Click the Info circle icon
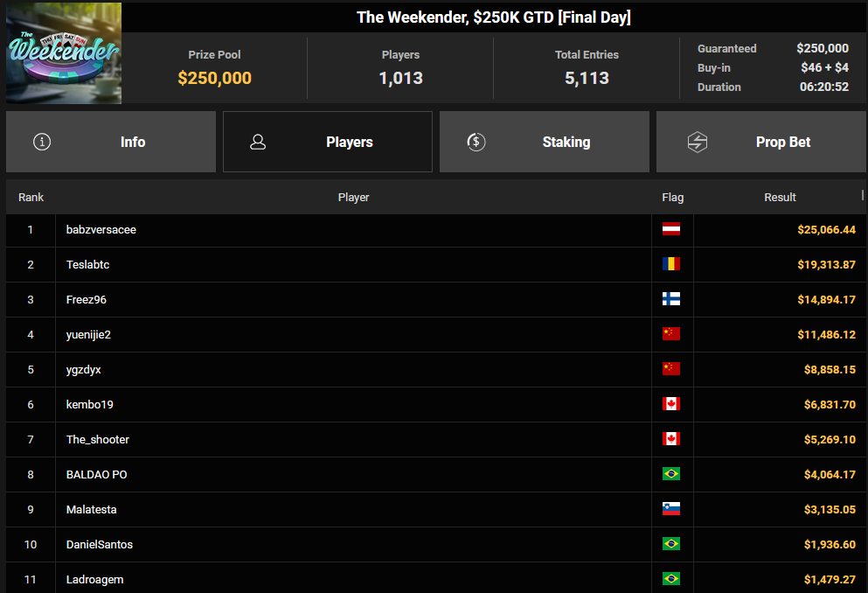Image resolution: width=868 pixels, height=593 pixels. click(x=41, y=142)
